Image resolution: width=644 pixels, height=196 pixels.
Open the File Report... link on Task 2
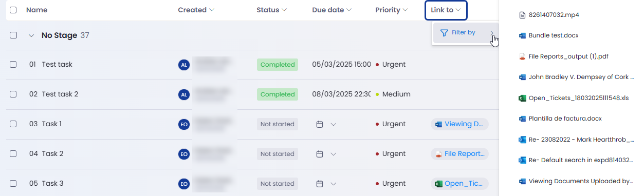(459, 154)
